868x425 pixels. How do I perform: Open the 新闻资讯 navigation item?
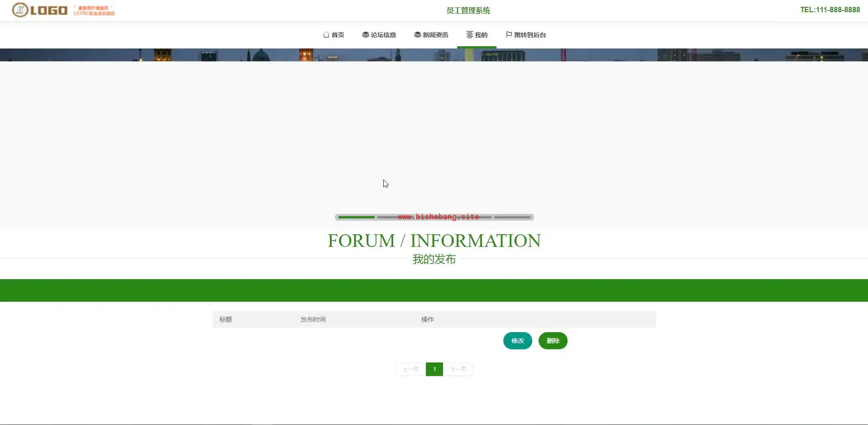[431, 35]
